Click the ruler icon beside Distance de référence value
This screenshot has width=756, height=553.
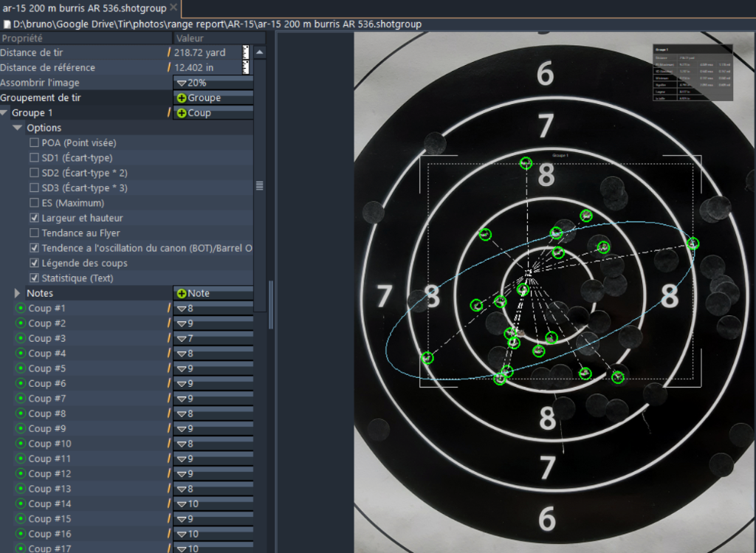247,68
